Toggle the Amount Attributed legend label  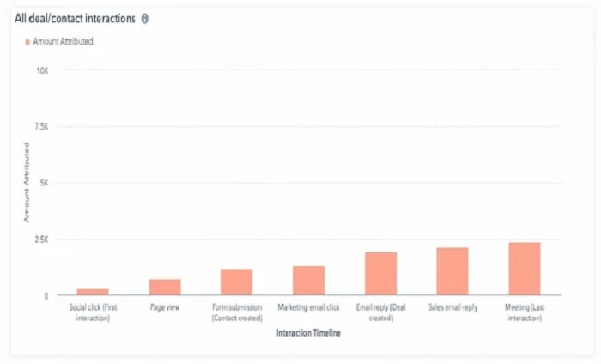pos(62,41)
